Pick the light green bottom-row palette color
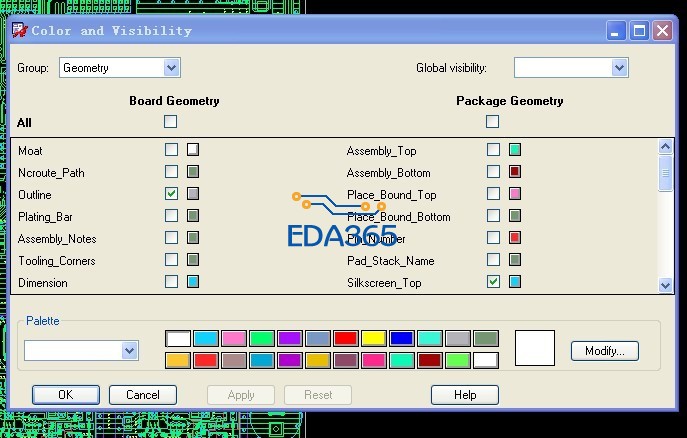This screenshot has width=687, height=438. [458, 360]
